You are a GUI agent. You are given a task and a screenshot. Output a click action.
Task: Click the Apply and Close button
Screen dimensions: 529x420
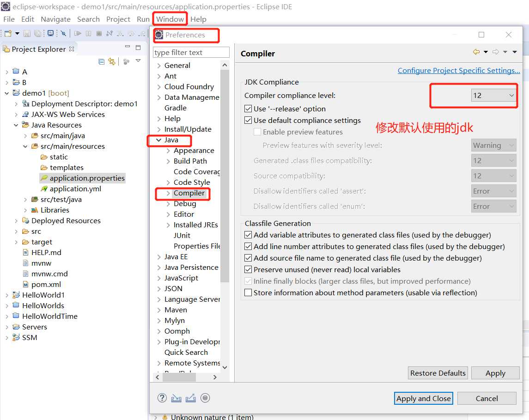point(423,398)
